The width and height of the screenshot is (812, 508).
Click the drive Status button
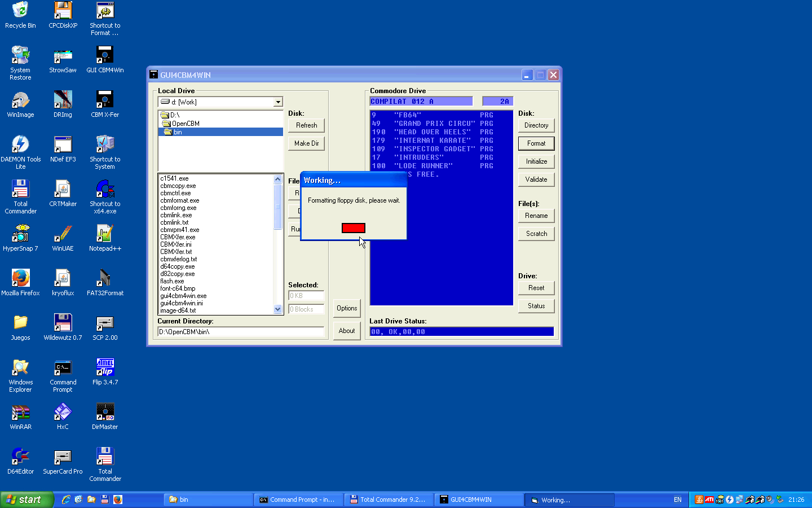[x=536, y=306]
